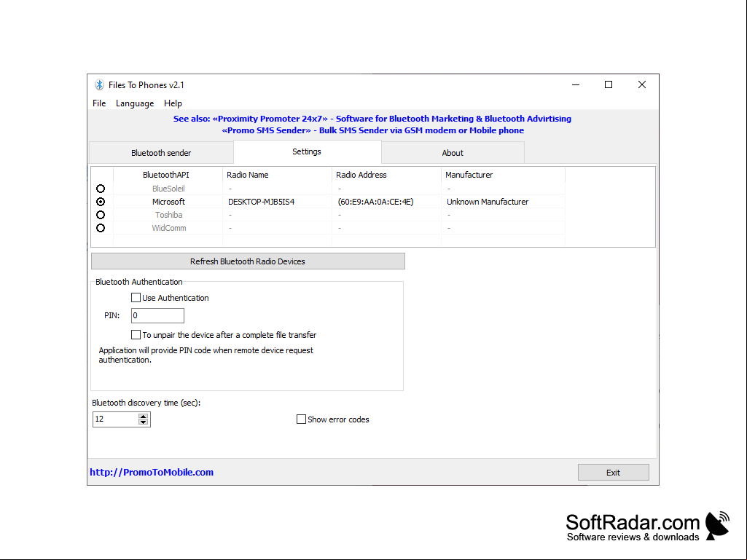747x560 pixels.
Task: Click the WidComm API name in list
Action: coord(168,228)
